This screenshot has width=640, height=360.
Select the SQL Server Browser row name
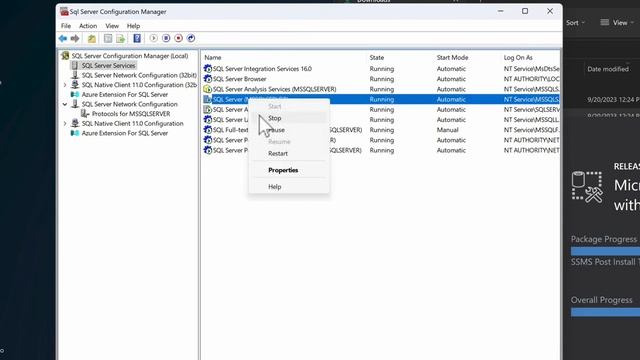pos(240,79)
